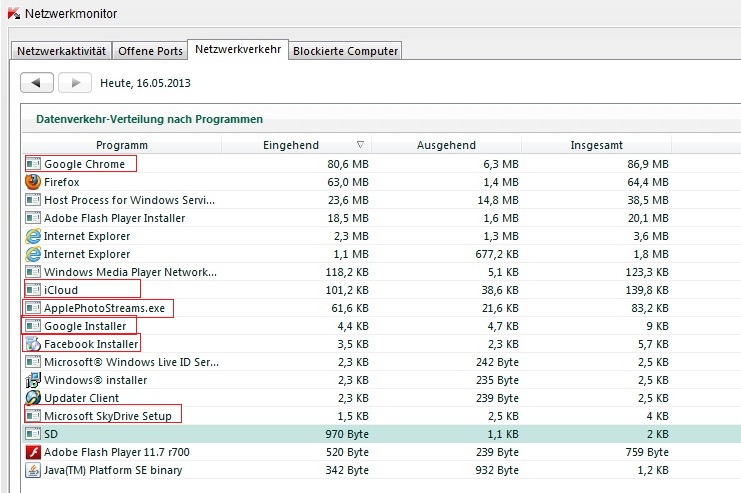The height and width of the screenshot is (493, 741).
Task: Select the Microsoft SkyDrive Setup entry
Action: (108, 416)
